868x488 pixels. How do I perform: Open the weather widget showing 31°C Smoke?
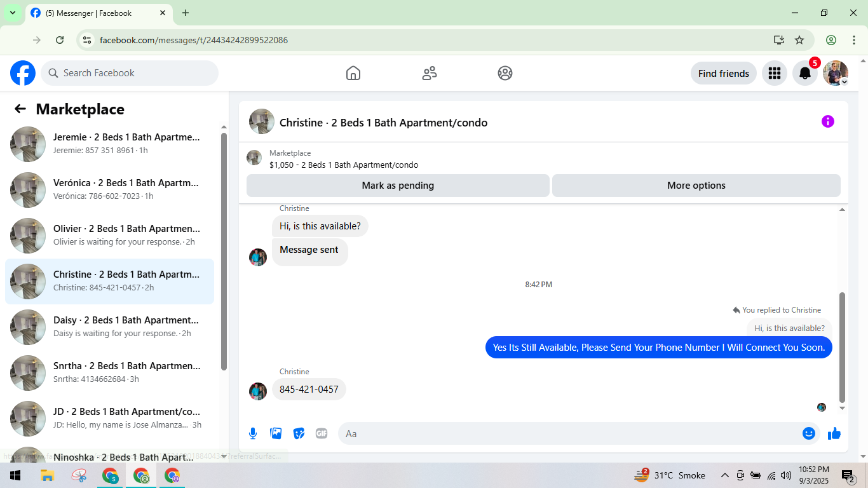click(x=670, y=475)
